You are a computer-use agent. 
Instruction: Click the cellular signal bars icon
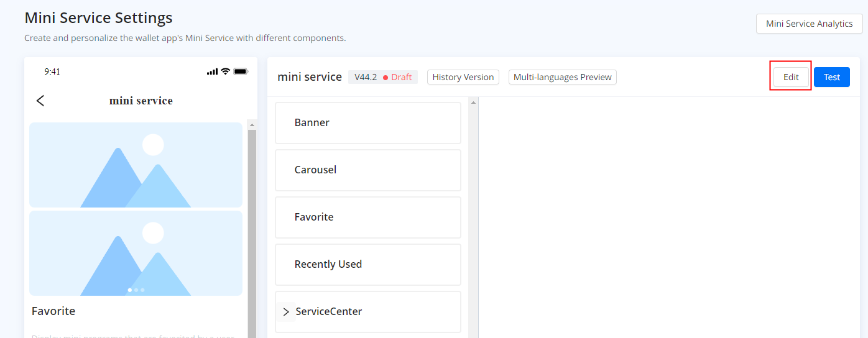(x=213, y=72)
